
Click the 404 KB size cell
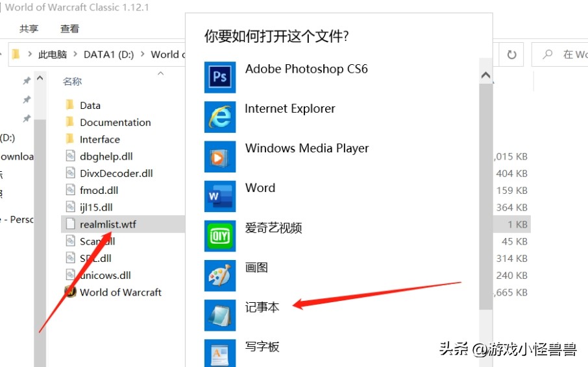pyautogui.click(x=512, y=173)
